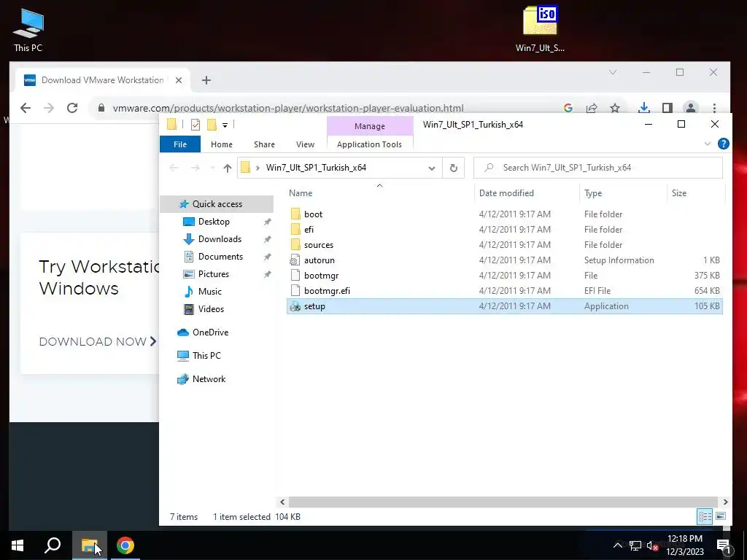Open a new Chrome tab
747x560 pixels.
point(206,80)
